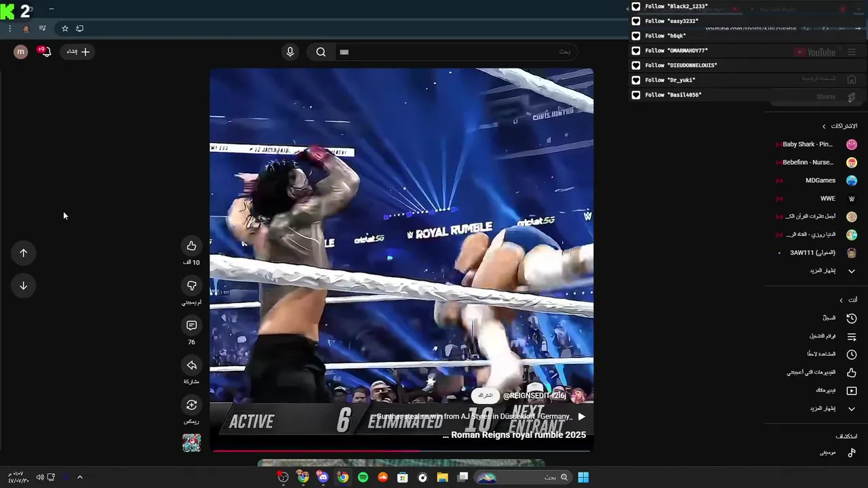Open the Baby Shark subscription
The width and height of the screenshot is (868, 488).
click(x=816, y=144)
